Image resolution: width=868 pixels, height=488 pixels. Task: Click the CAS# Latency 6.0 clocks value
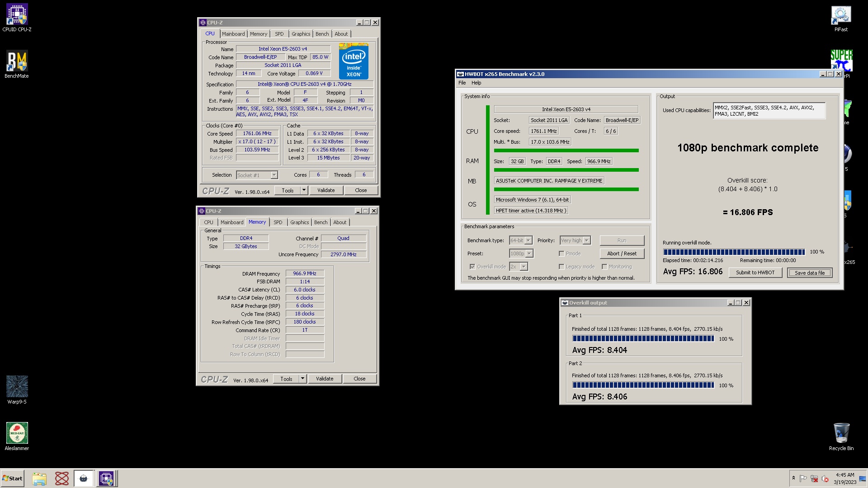click(x=305, y=290)
